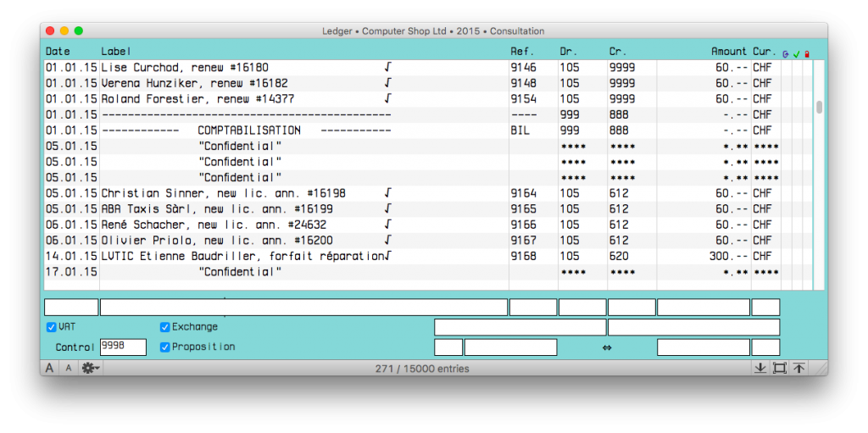
Task: Click the check mark in René Schacher row
Action: (x=388, y=225)
